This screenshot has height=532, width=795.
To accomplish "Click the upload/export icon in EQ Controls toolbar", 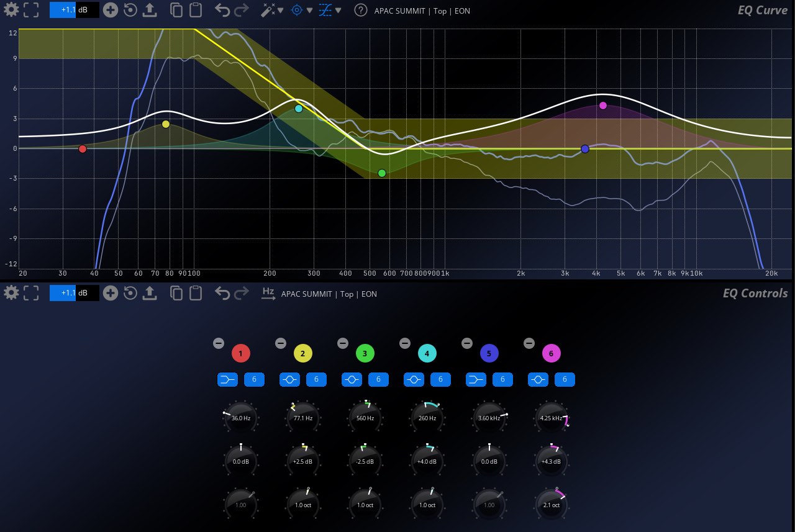I will (149, 293).
